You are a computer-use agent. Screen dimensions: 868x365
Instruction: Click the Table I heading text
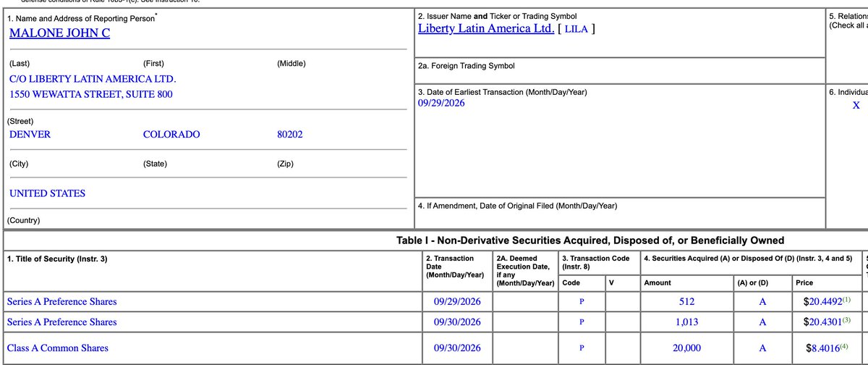590,240
